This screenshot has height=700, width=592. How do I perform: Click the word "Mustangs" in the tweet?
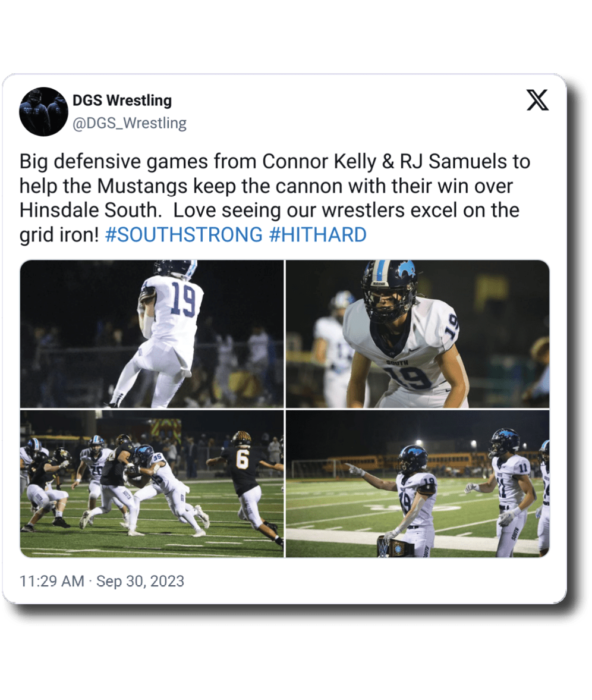(x=141, y=186)
